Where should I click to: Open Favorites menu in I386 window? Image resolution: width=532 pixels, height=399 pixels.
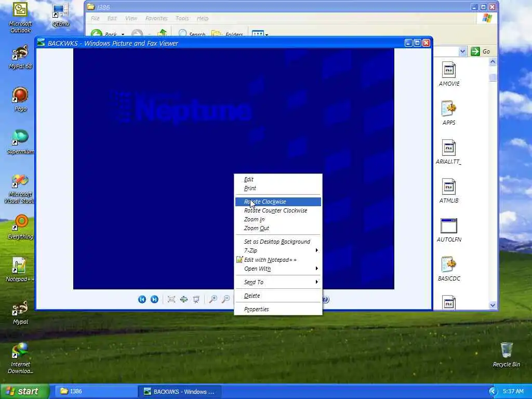[156, 18]
